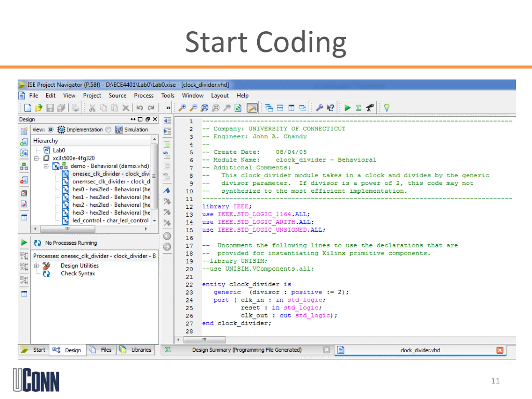Image resolution: width=532 pixels, height=399 pixels.
Task: Toggle the highlighted toolbar panel button
Action: (x=252, y=108)
